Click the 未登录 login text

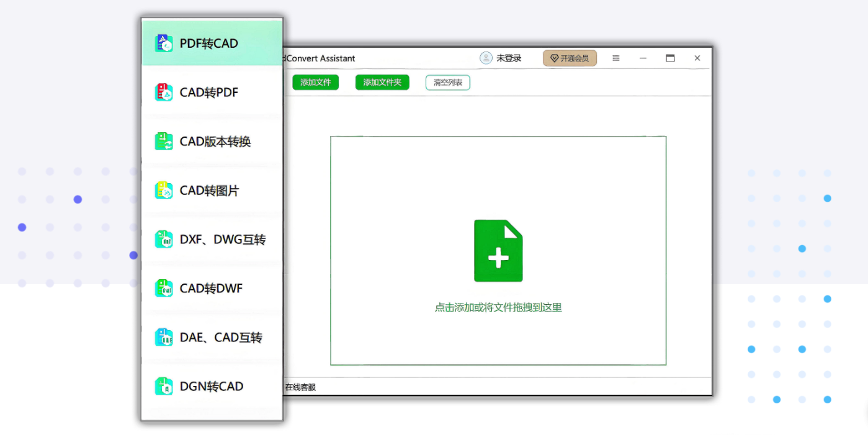pyautogui.click(x=509, y=58)
